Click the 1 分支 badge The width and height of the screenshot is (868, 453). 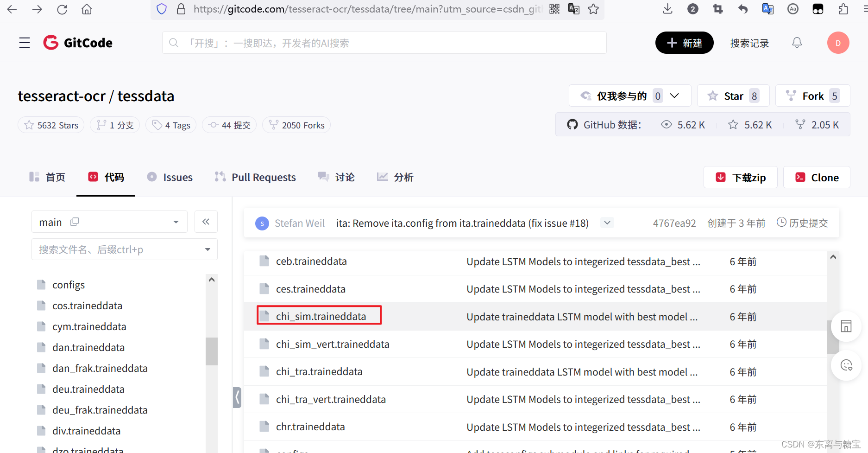(x=115, y=125)
